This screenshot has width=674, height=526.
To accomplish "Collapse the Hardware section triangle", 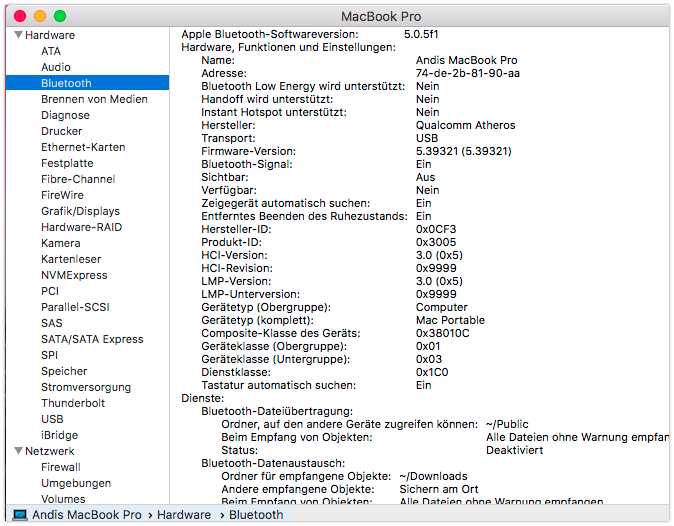I will point(18,35).
